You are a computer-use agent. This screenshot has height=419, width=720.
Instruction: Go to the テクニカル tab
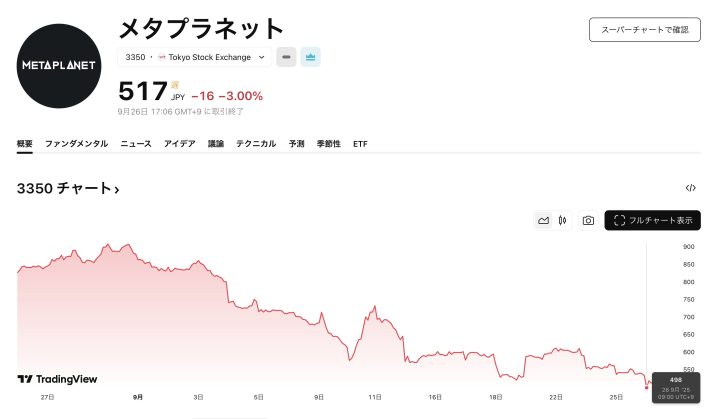coord(256,144)
